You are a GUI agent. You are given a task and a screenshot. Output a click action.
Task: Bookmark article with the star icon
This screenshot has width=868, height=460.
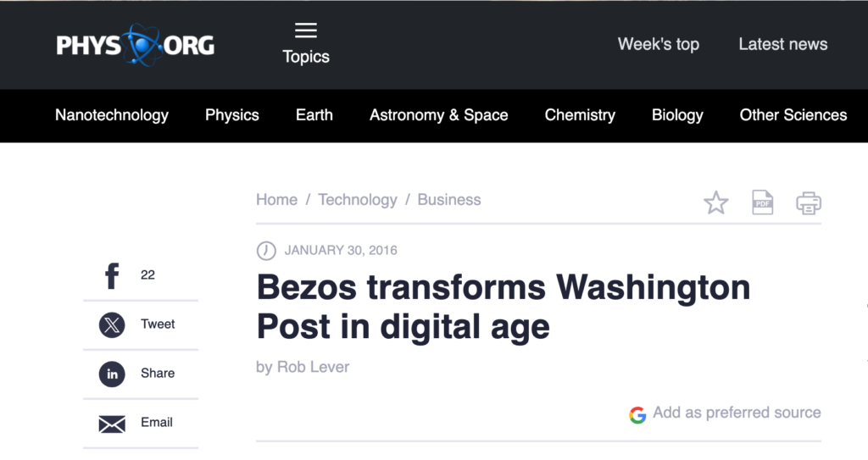[x=716, y=202]
